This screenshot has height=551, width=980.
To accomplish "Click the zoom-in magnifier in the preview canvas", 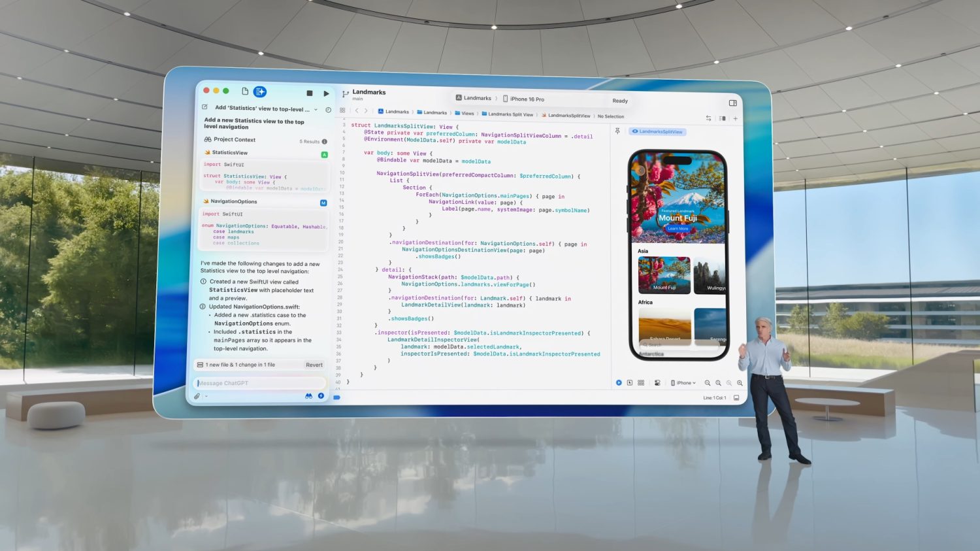I will 719,382.
